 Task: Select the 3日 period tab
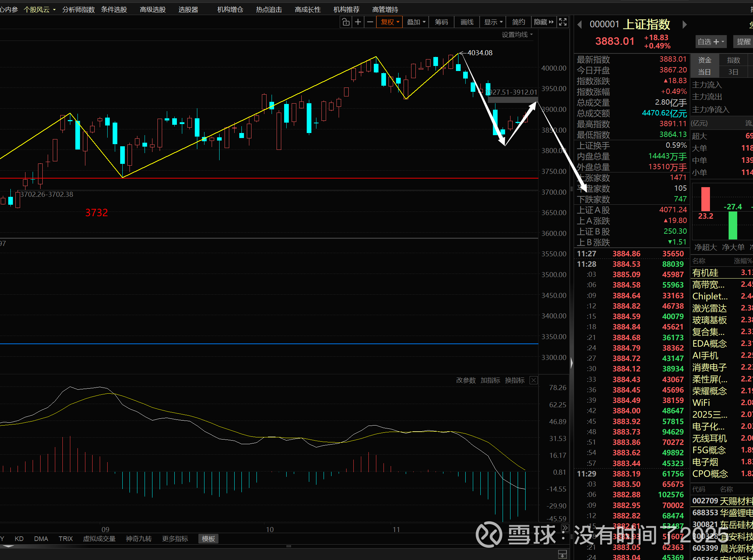coord(733,72)
